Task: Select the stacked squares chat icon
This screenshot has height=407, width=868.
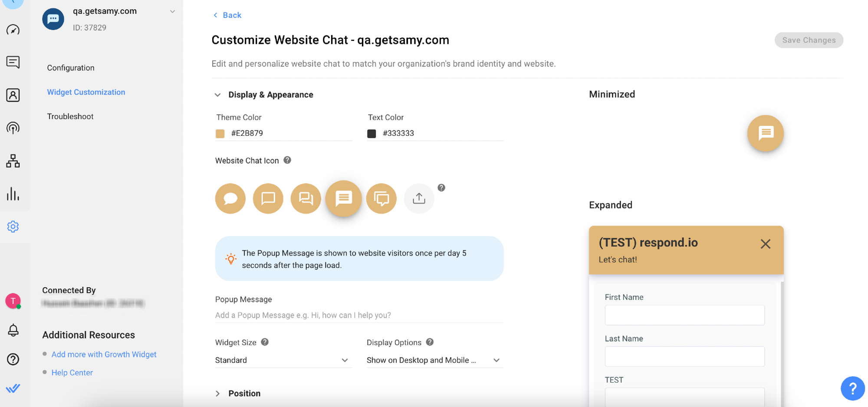Action: tap(381, 199)
